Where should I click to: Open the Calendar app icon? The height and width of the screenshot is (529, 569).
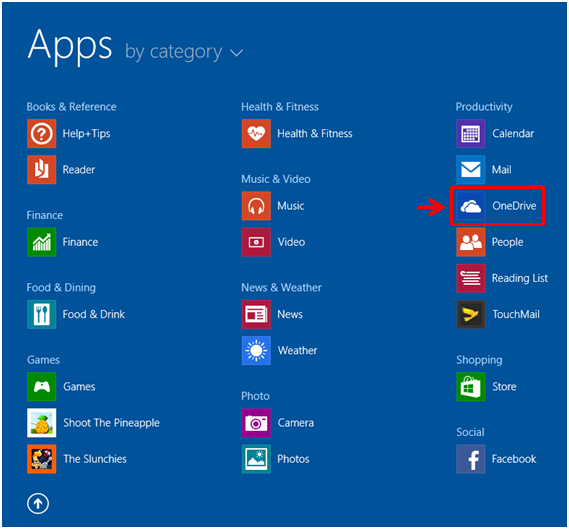(471, 134)
